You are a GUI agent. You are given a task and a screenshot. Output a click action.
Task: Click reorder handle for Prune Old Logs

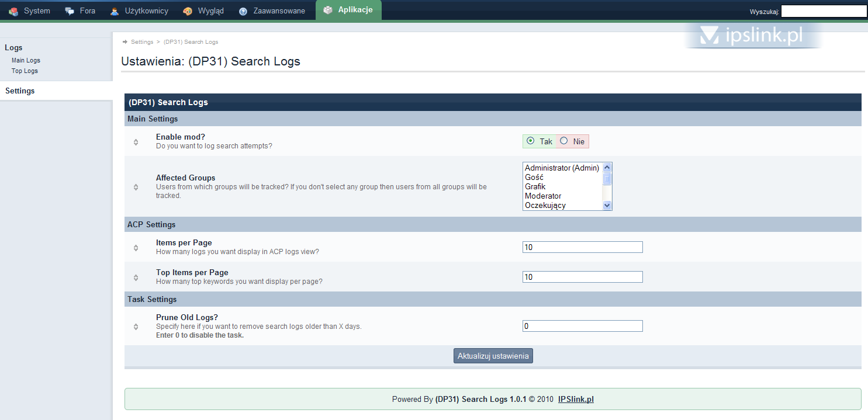tap(136, 327)
